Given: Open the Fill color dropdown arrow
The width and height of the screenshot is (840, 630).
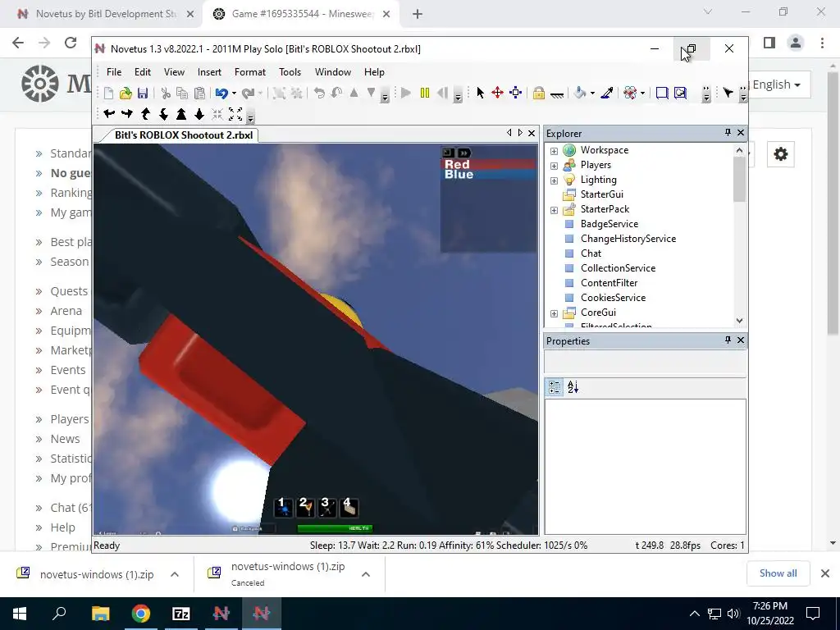Looking at the screenshot, I should pyautogui.click(x=592, y=94).
